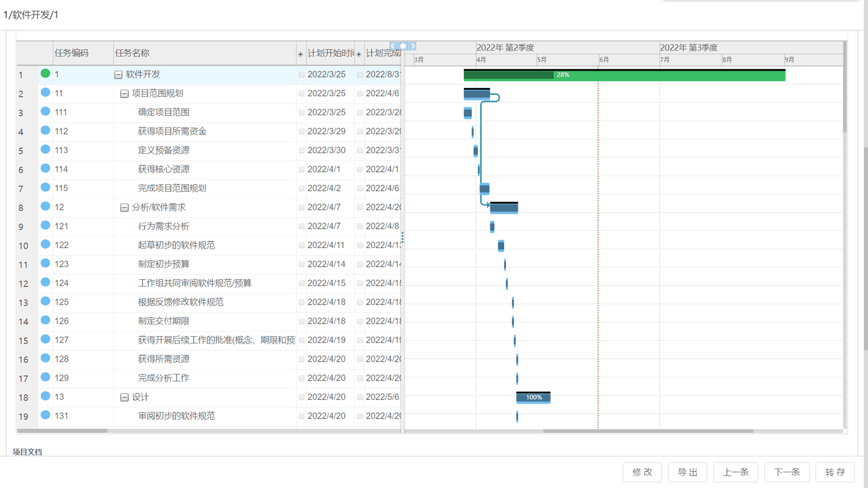
Task: Collapse the 软件开发 root task
Action: pyautogui.click(x=118, y=75)
